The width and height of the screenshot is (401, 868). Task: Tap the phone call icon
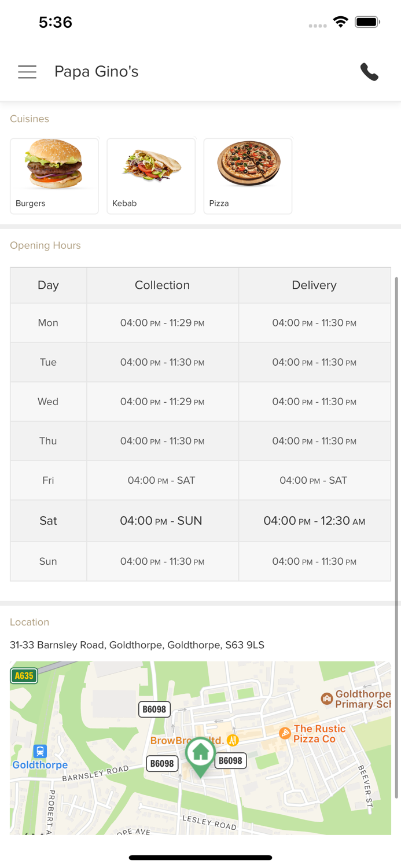(369, 72)
